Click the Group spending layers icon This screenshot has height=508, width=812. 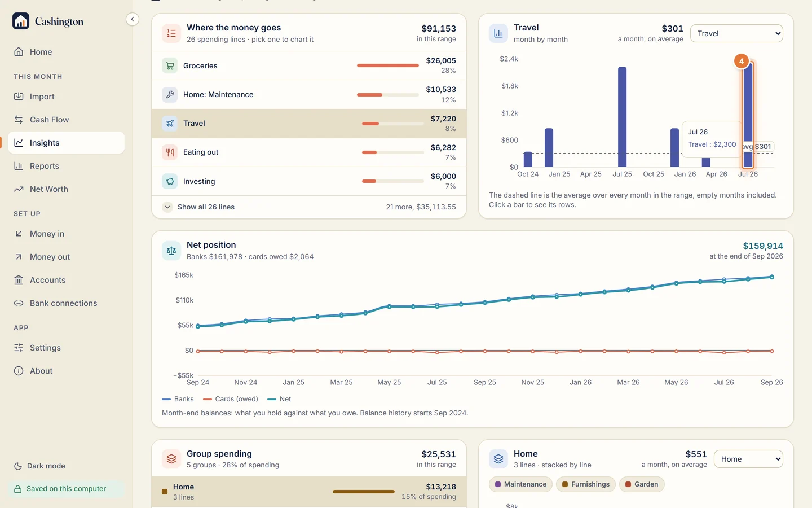tap(171, 459)
